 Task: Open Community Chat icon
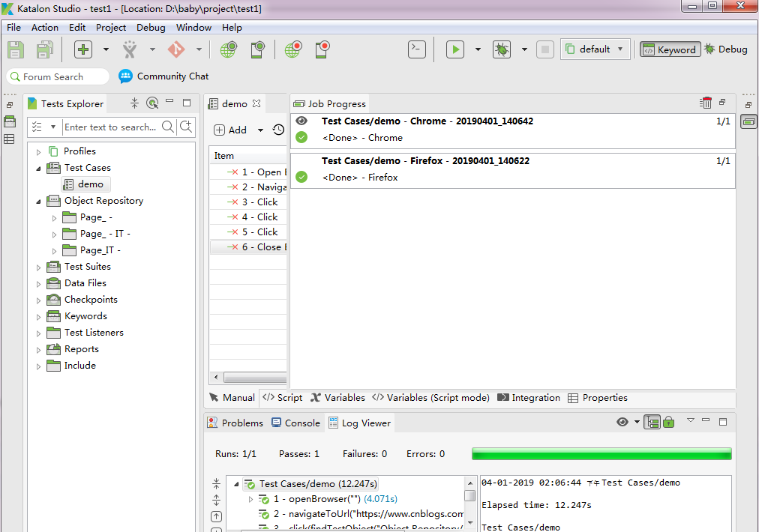[x=125, y=76]
